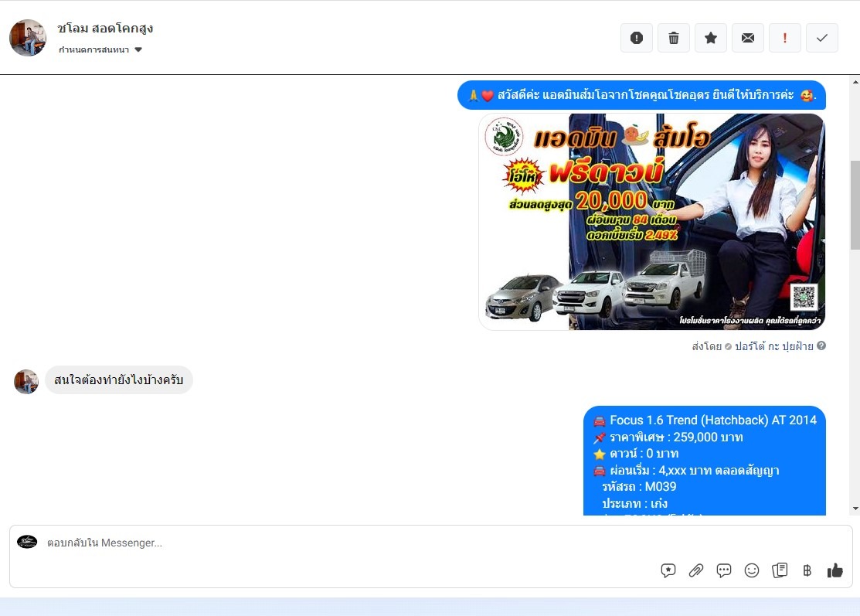860x616 pixels.
Task: Click the ตอบกลับใน Messenger reply field
Action: pyautogui.click(x=348, y=543)
